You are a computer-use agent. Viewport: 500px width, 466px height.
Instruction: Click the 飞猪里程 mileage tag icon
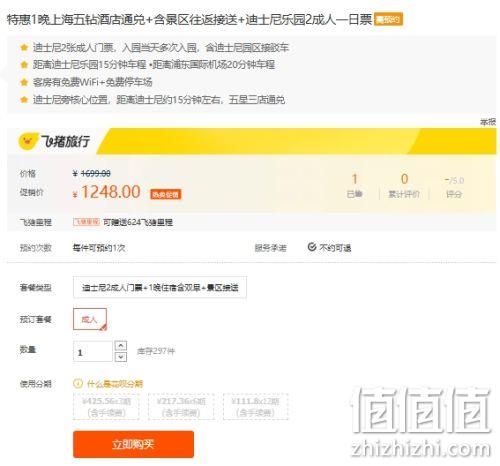click(86, 222)
